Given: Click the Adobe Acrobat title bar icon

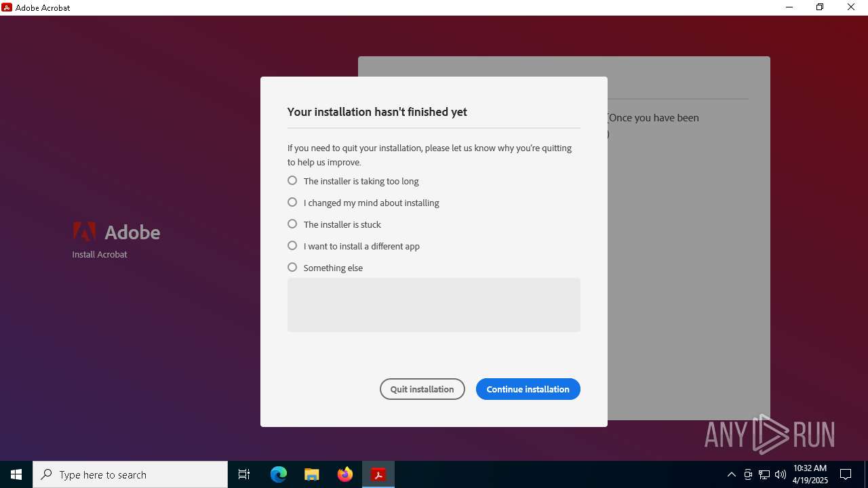Looking at the screenshot, I should tap(7, 7).
